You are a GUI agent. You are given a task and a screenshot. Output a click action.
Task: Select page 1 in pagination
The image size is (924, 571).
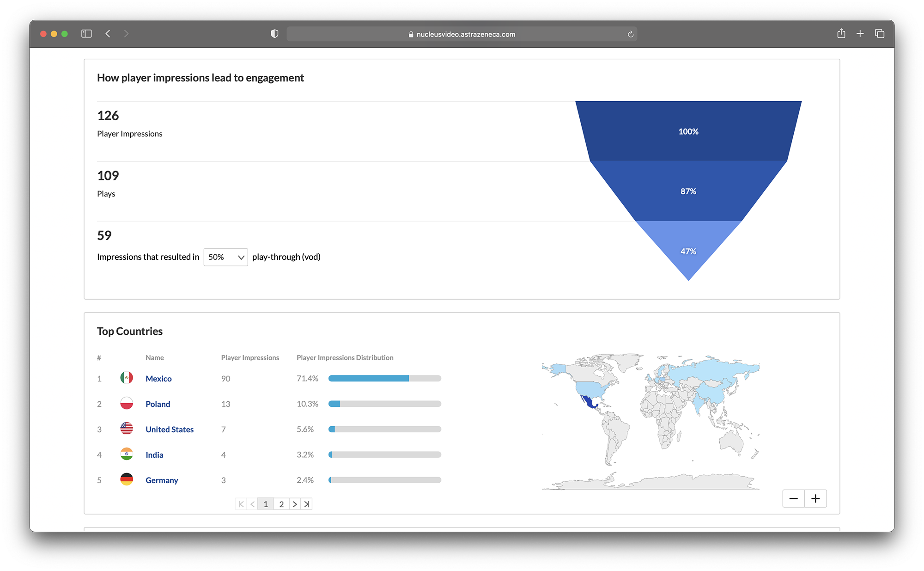click(266, 504)
